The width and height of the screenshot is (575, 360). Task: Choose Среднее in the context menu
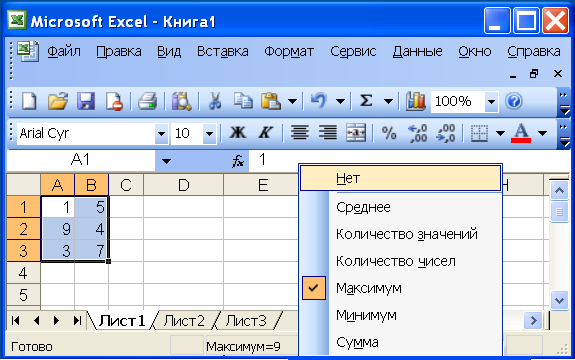coord(401,207)
